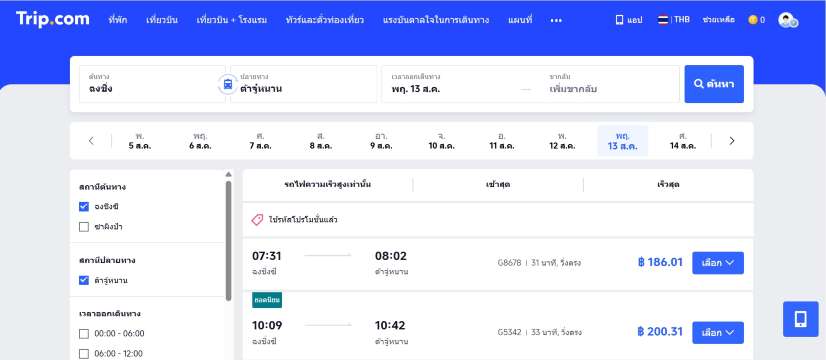Viewport: 826px width, 360px height.
Task: Check the 00:00 - 06:00 departure time
Action: coord(84,334)
